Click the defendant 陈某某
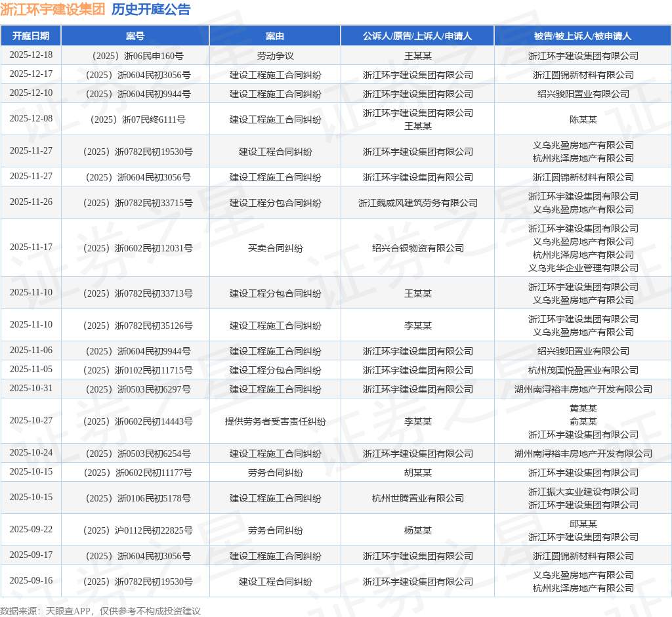This screenshot has height=617, width=672. tap(583, 119)
